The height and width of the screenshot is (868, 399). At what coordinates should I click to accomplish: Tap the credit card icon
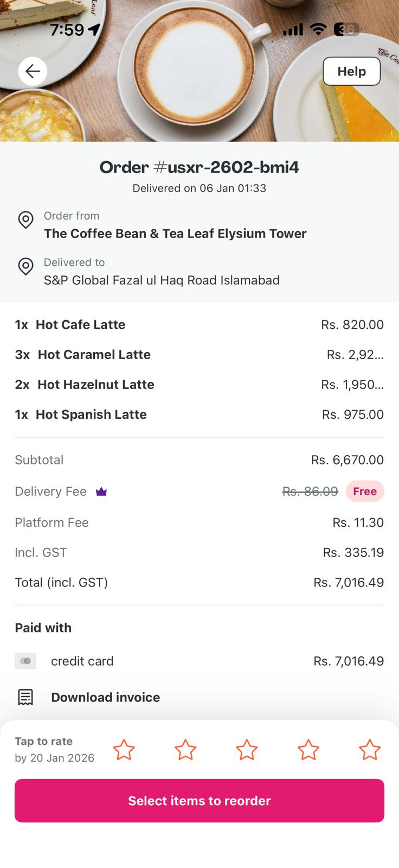click(25, 661)
